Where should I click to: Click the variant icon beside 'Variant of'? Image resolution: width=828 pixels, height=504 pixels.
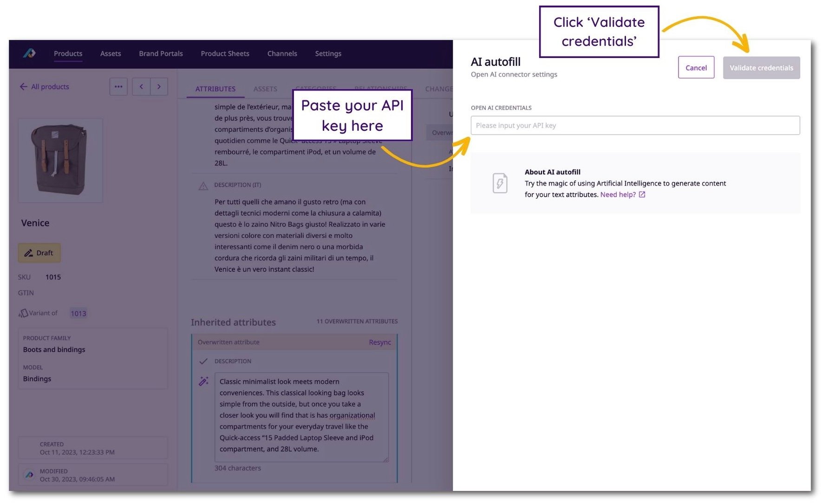23,313
